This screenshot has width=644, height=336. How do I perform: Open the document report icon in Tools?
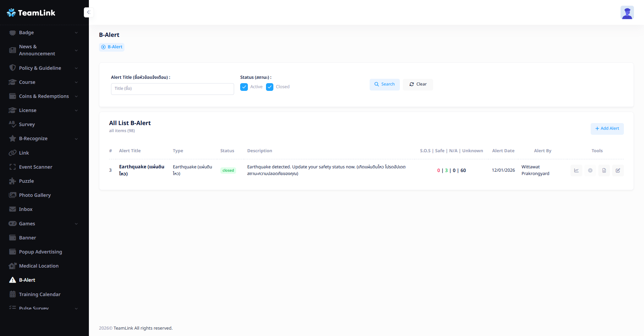coord(604,170)
